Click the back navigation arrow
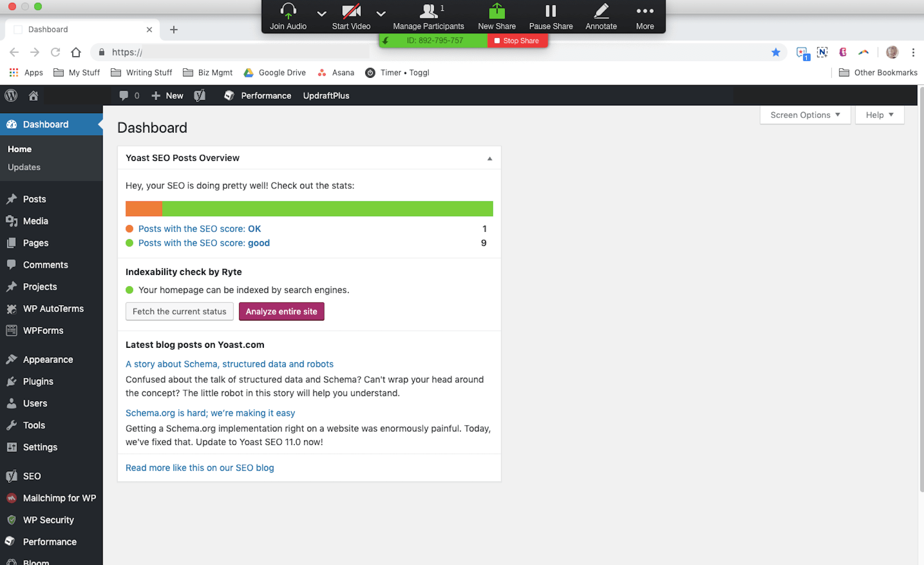 click(14, 52)
